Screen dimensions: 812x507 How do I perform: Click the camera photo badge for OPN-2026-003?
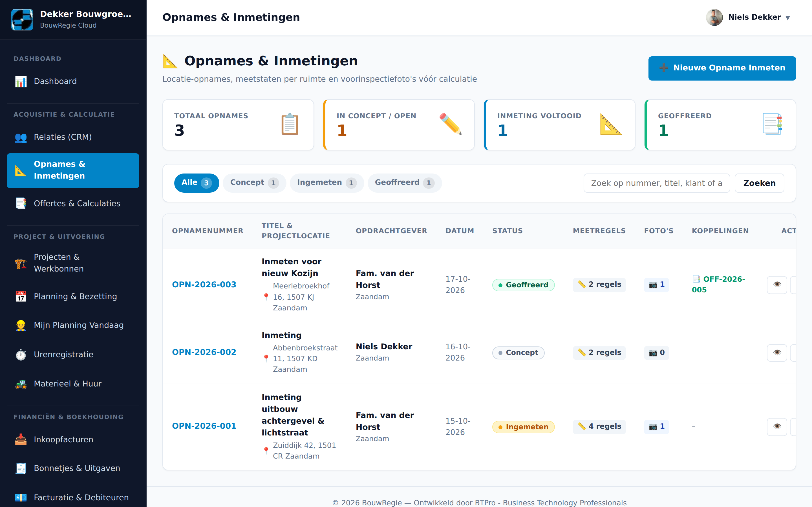tap(656, 285)
